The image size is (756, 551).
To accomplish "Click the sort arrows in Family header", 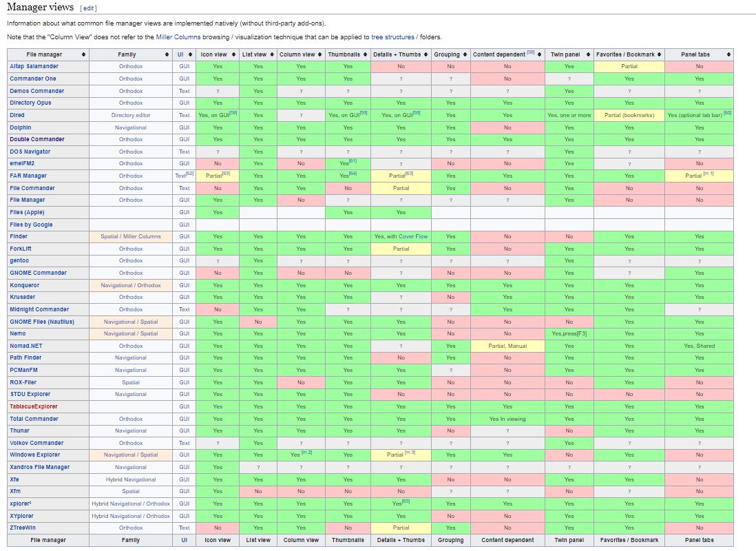I will click(167, 54).
